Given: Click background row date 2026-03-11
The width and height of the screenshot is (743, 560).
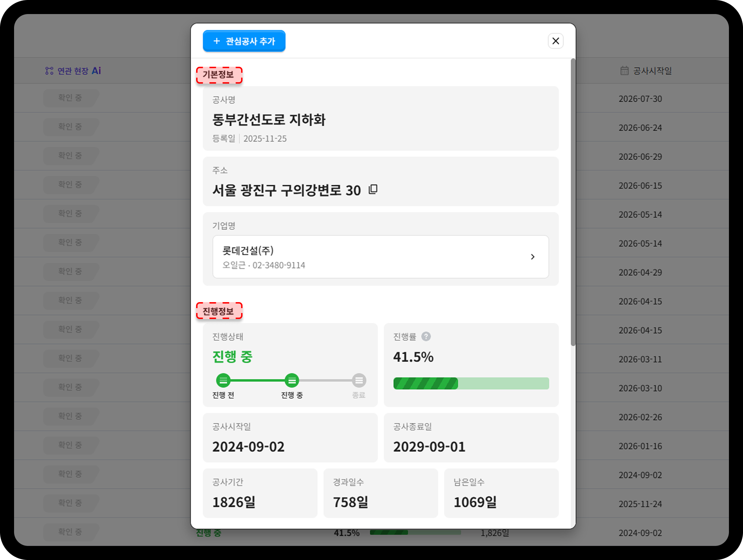Looking at the screenshot, I should pyautogui.click(x=640, y=359).
